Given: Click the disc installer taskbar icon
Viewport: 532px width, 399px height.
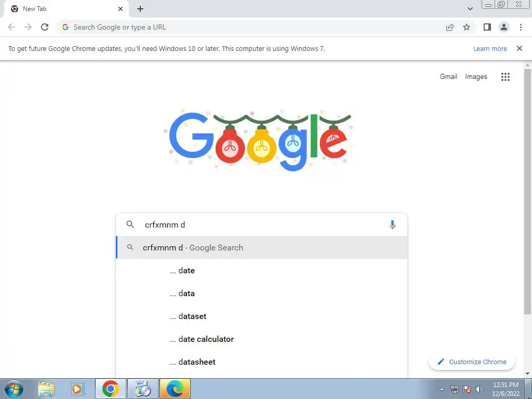Looking at the screenshot, I should click(x=143, y=389).
